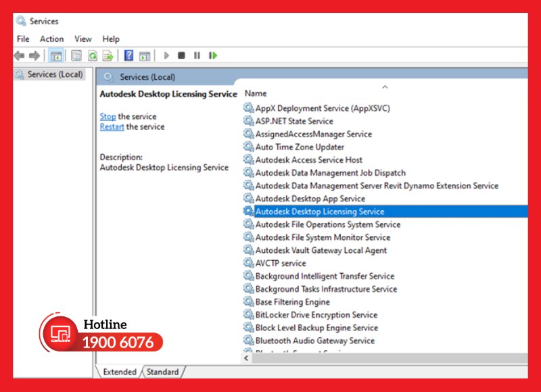Click the Stop Service square icon

click(181, 55)
